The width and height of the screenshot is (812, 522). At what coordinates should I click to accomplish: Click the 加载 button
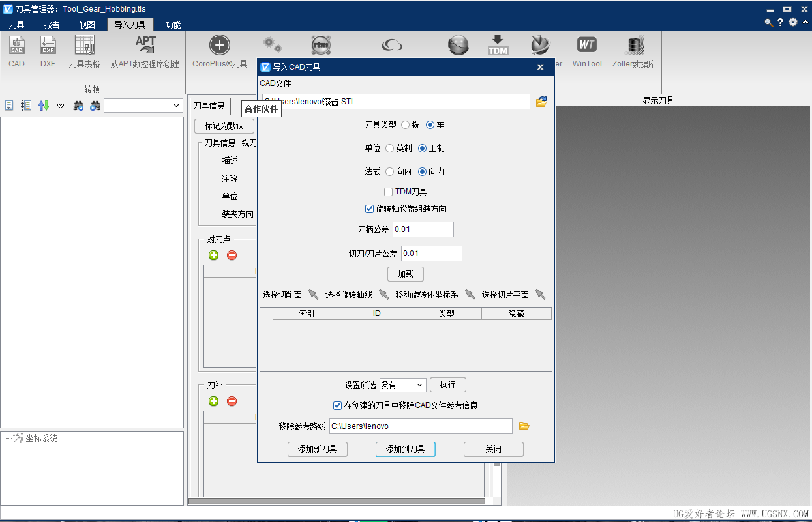pyautogui.click(x=406, y=274)
